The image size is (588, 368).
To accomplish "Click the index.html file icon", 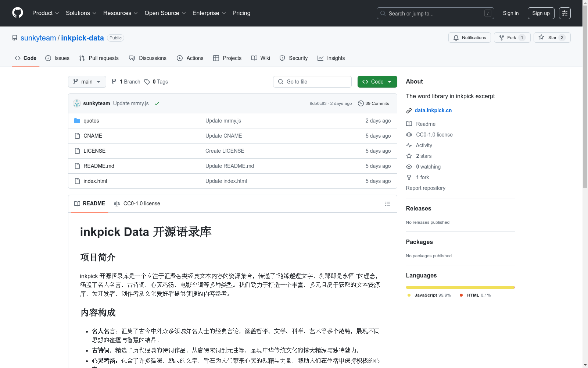I will tap(77, 181).
